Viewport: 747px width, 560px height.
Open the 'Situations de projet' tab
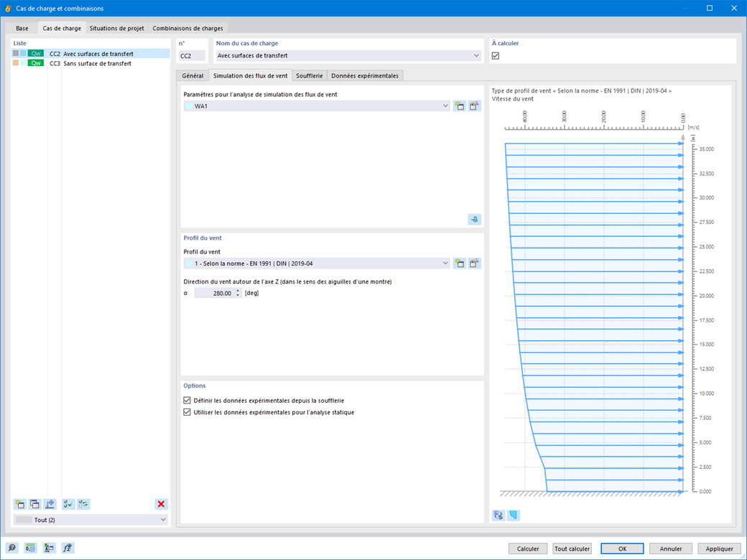coord(116,28)
